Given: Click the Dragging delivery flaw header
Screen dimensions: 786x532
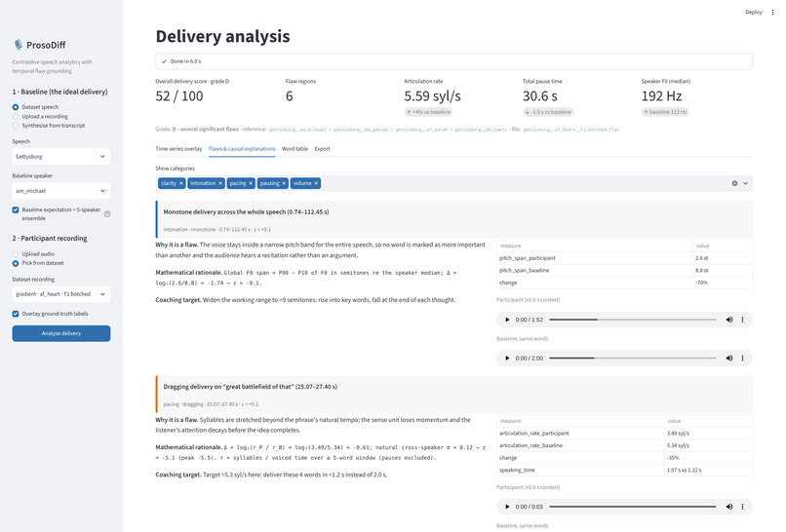Looking at the screenshot, I should 454,395.
